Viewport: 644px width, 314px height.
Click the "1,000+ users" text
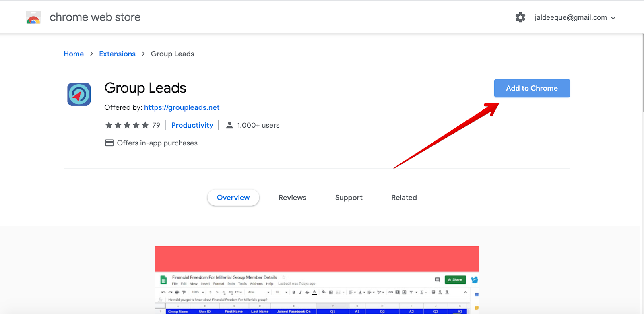click(258, 125)
